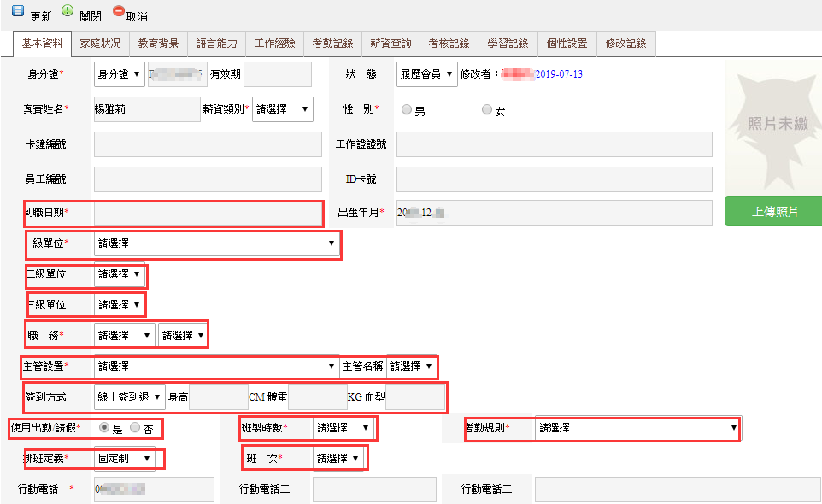
Task: Click the 上傳照片 button
Action: [773, 212]
